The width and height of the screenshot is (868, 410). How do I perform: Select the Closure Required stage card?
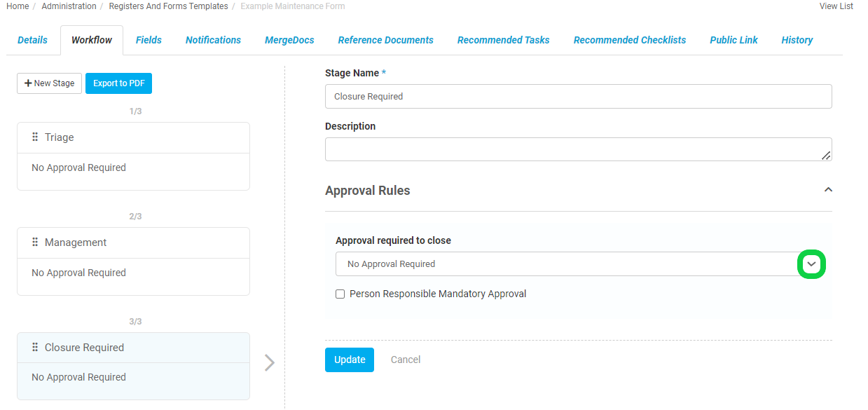pyautogui.click(x=133, y=366)
